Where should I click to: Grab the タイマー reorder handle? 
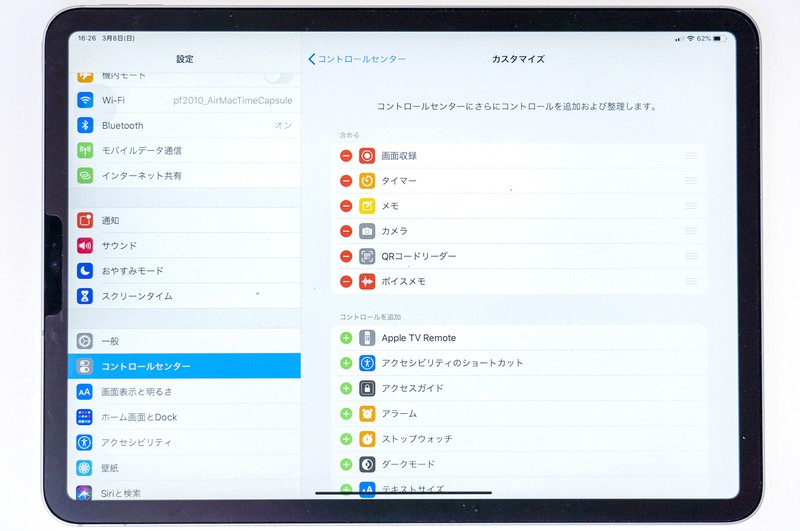[691, 181]
